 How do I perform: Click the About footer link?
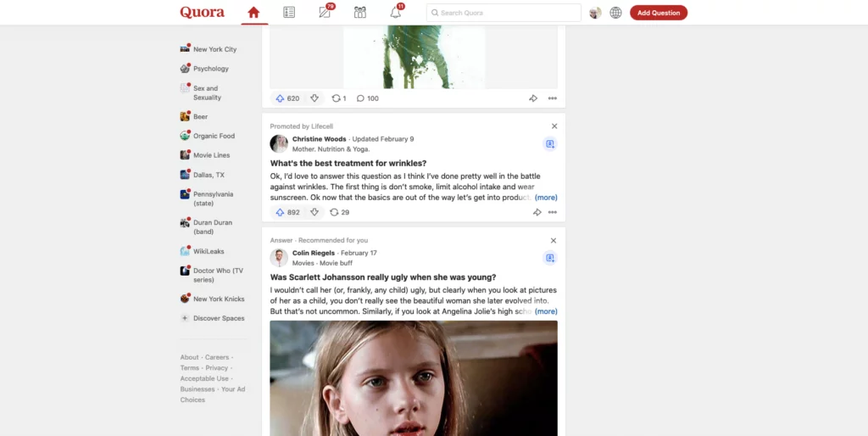(x=189, y=357)
